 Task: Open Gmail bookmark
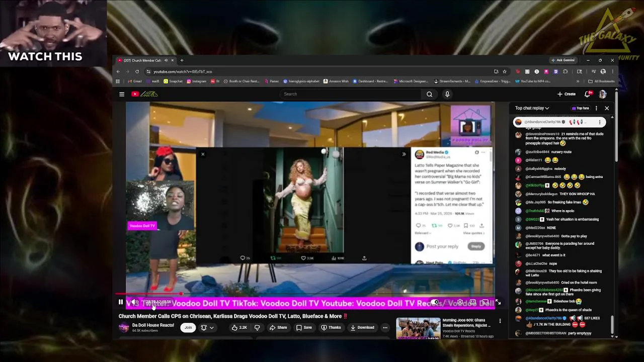(x=134, y=81)
